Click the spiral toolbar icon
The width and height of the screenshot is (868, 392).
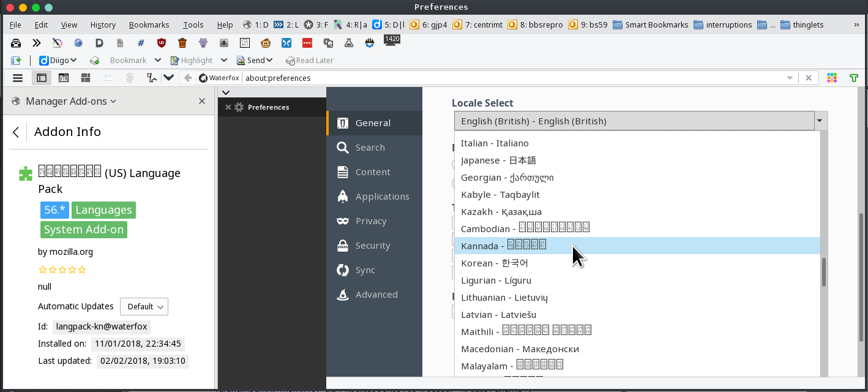pyautogui.click(x=130, y=78)
